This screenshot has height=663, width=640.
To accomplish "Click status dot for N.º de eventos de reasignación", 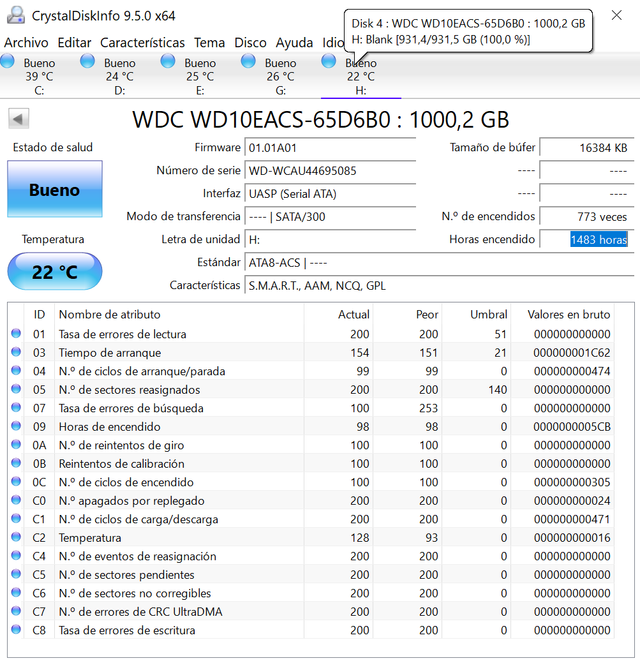I will pos(16,556).
